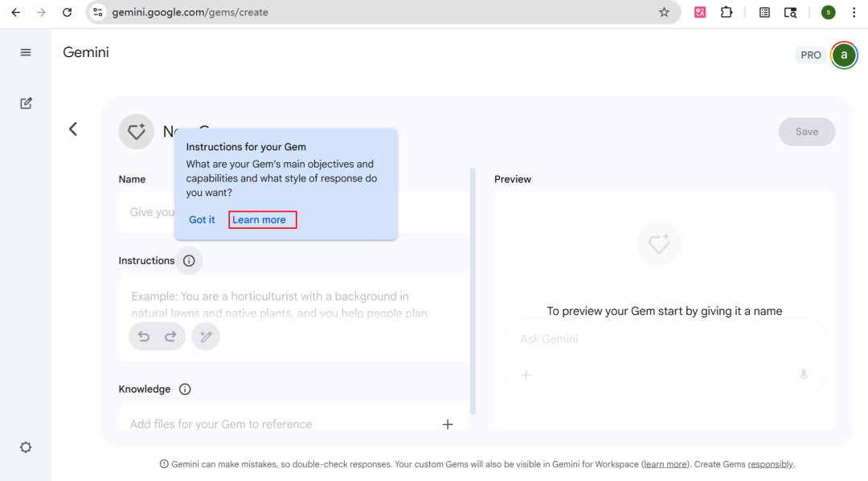The height and width of the screenshot is (481, 868).
Task: Click the tab search icon in the browser toolbar
Action: (x=791, y=12)
